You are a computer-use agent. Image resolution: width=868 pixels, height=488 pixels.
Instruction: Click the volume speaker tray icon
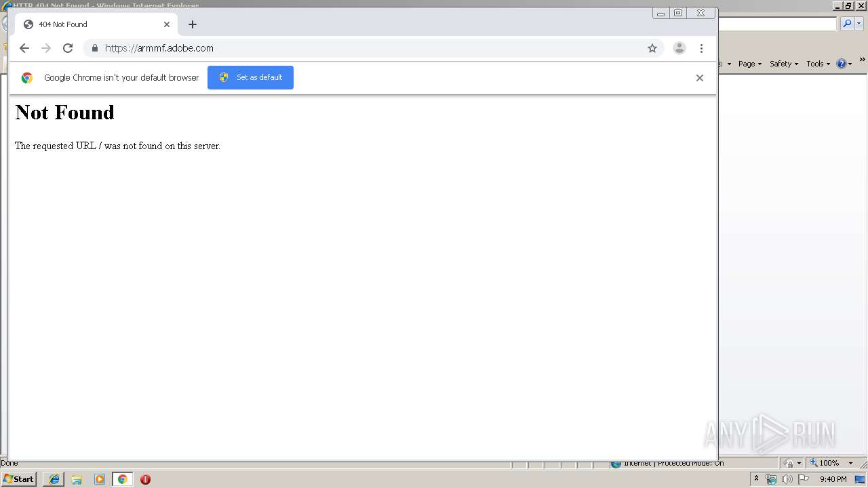point(787,479)
